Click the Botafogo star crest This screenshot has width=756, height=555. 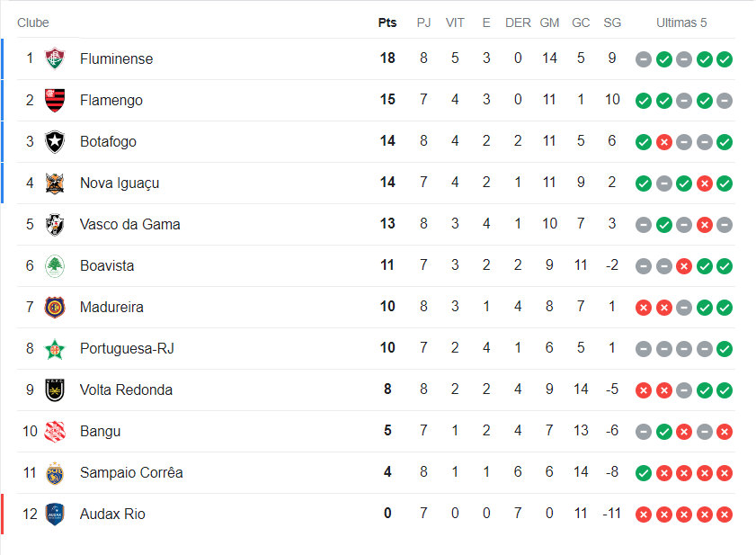click(56, 141)
